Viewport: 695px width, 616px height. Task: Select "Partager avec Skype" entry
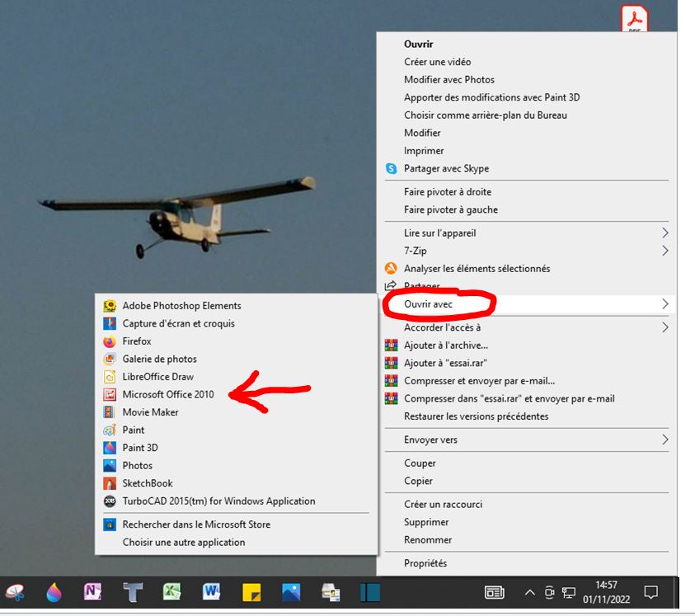pos(446,168)
